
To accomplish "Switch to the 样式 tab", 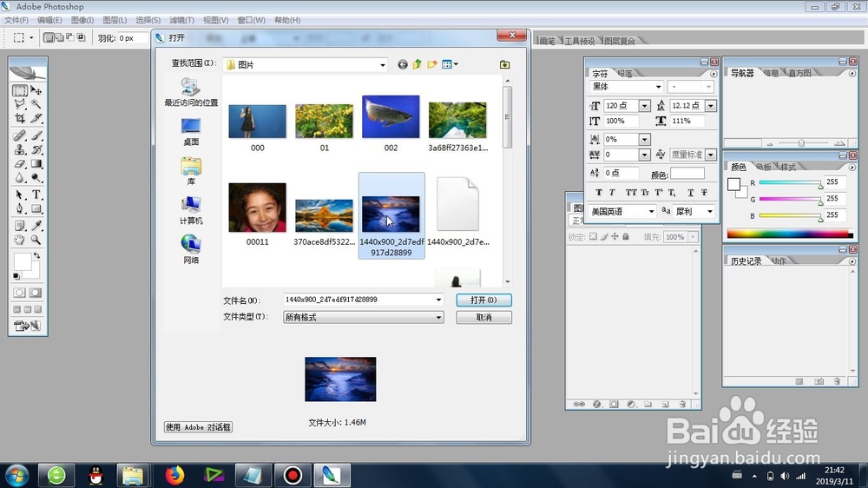I will (788, 167).
